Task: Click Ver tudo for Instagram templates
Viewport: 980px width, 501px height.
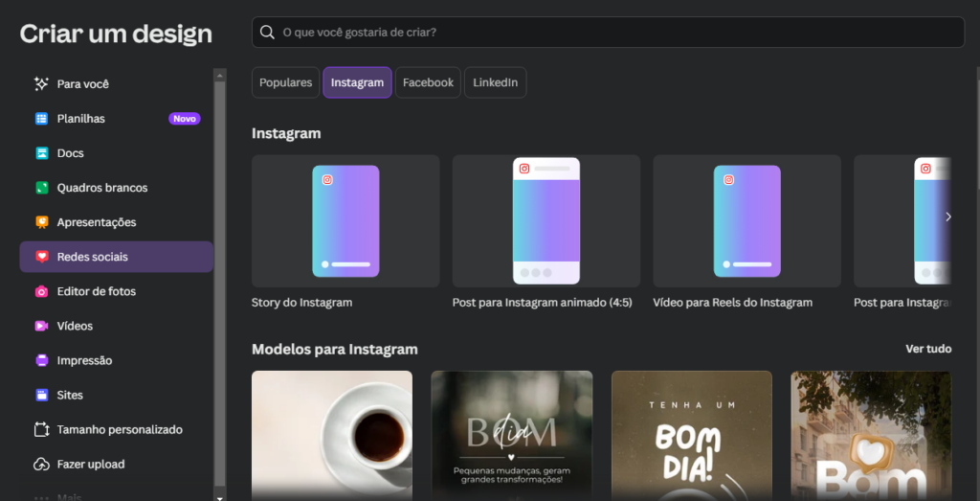Action: pos(928,349)
